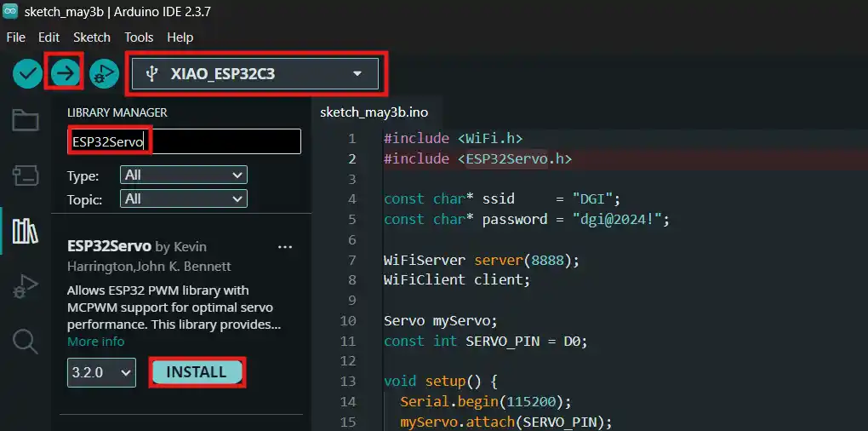The width and height of the screenshot is (868, 431).
Task: Click the Arduino IDE logo in title bar
Action: 10,12
